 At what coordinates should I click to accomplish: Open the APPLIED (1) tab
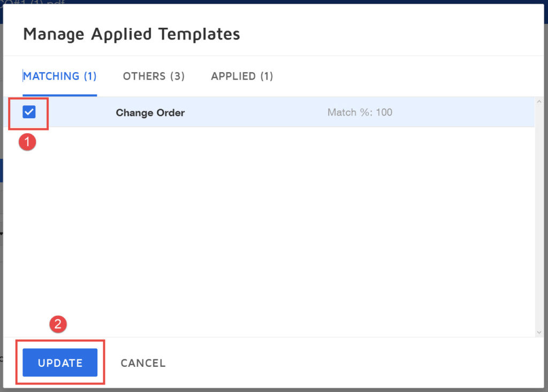point(242,76)
